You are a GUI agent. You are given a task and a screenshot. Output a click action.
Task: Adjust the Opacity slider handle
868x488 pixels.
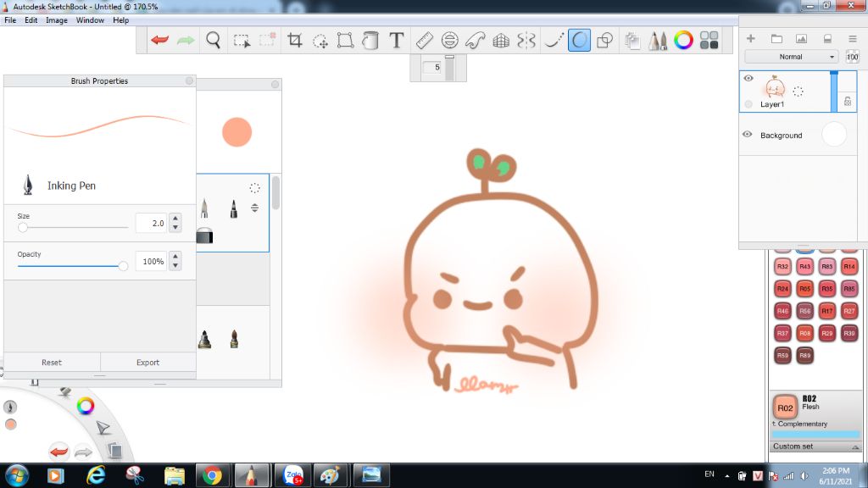click(123, 266)
